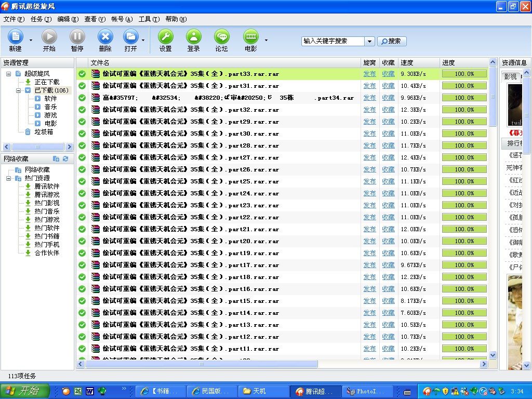Expand the keyword search combo box arrow
Screen dimensions: 532x399
pyautogui.click(x=369, y=41)
